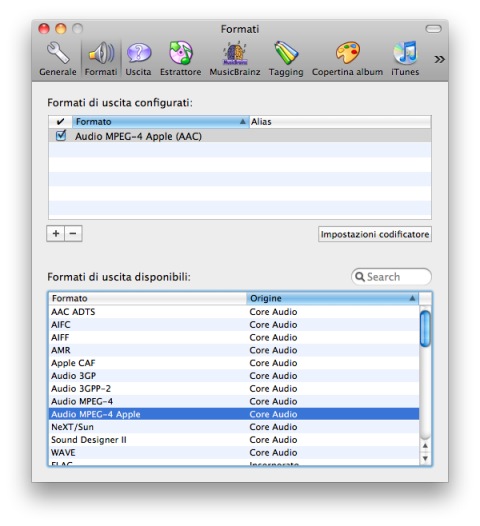Toggle toolbar with window pill button

pos(433,29)
